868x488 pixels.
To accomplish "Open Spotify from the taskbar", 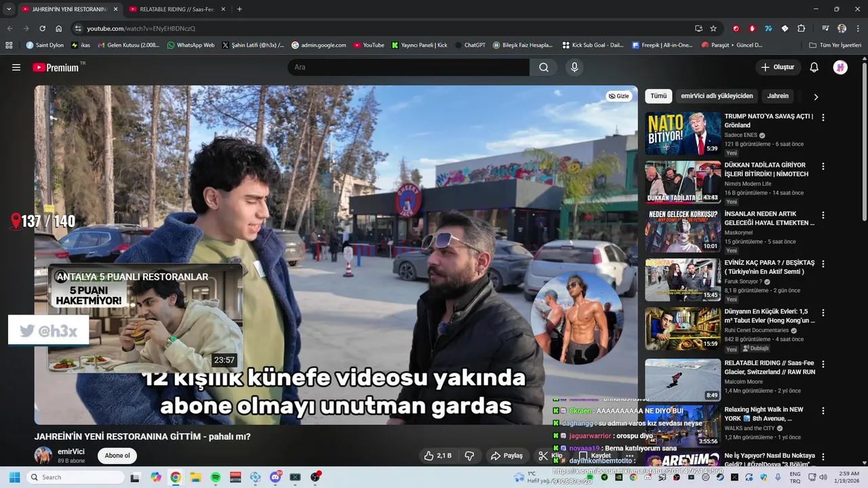I will coord(216,477).
